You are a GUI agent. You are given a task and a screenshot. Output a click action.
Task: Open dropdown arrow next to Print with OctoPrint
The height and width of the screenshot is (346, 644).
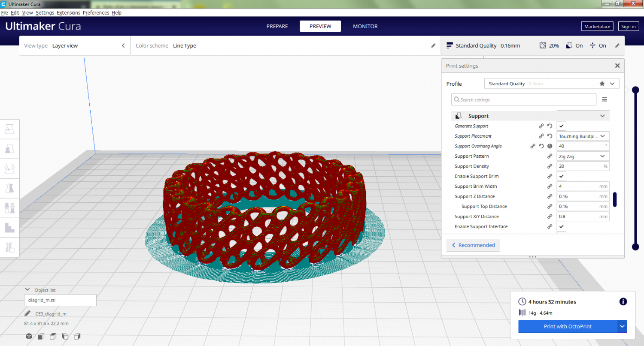(622, 326)
